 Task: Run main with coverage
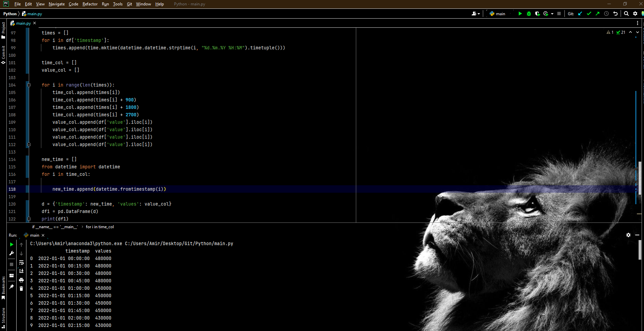pos(537,14)
